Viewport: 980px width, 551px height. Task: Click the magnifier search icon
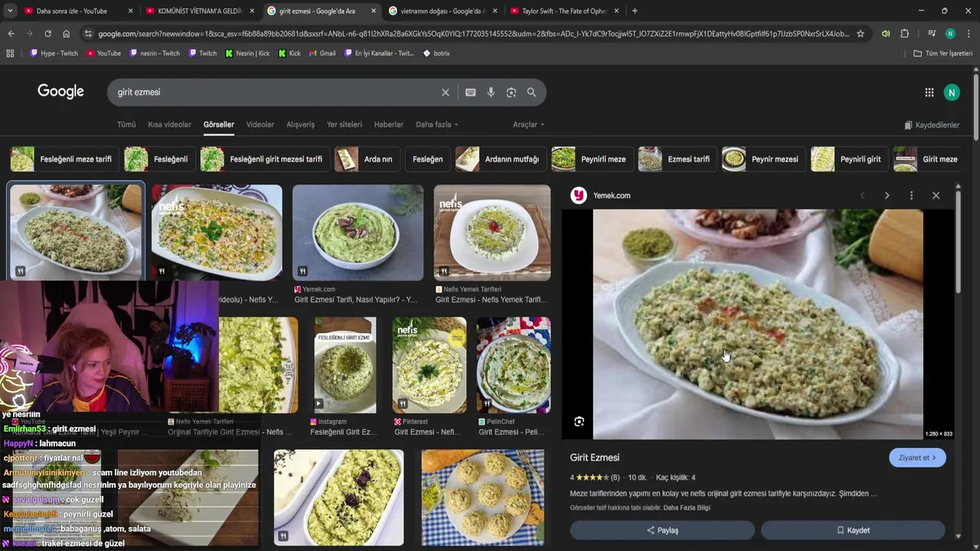[x=531, y=93]
